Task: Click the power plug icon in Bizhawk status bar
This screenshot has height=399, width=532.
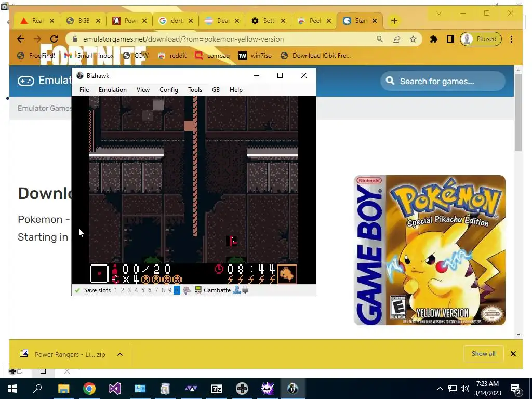Action: (x=245, y=290)
